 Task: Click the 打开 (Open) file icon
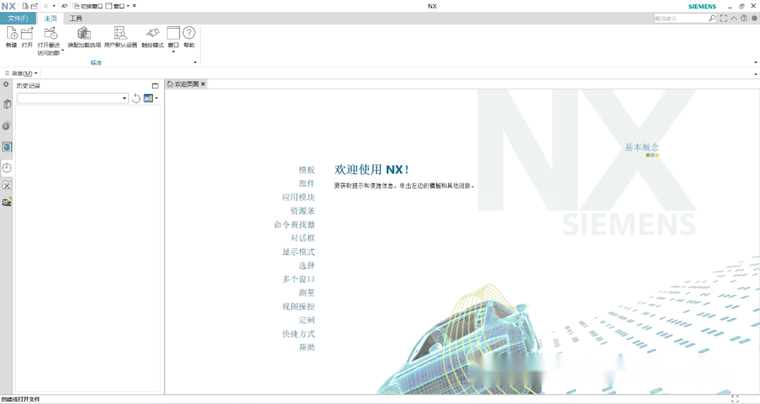27,35
